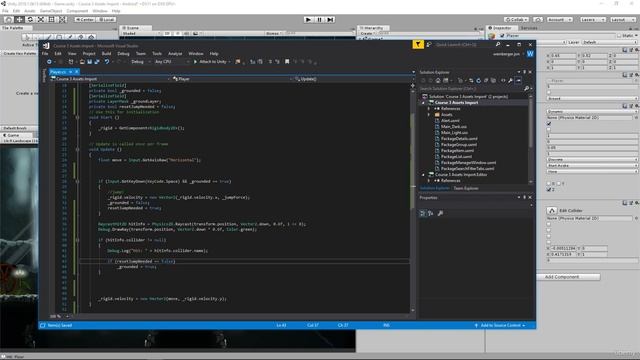Click Refresh icon in Solution Explorer toolbar
The width and height of the screenshot is (640, 360).
point(478,80)
